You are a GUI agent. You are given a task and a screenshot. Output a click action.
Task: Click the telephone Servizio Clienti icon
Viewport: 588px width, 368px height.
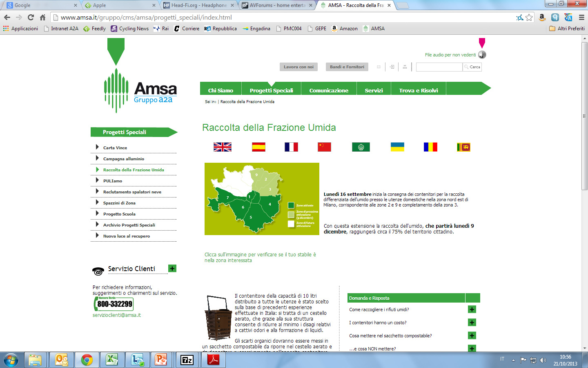click(98, 271)
